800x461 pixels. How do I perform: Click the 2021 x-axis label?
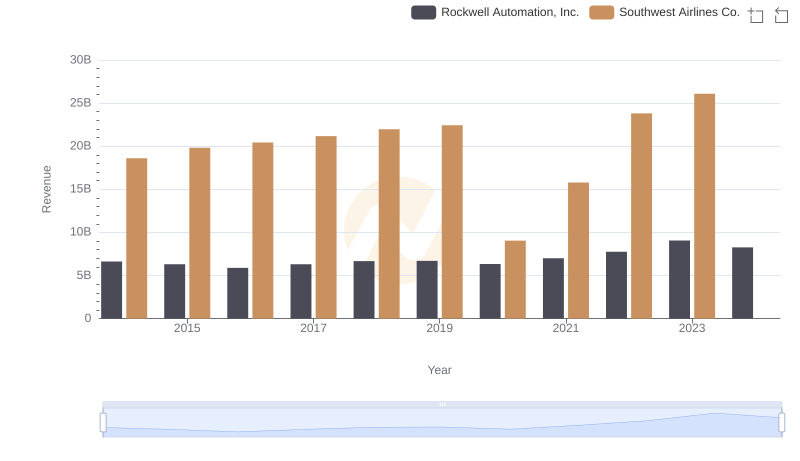pos(566,328)
